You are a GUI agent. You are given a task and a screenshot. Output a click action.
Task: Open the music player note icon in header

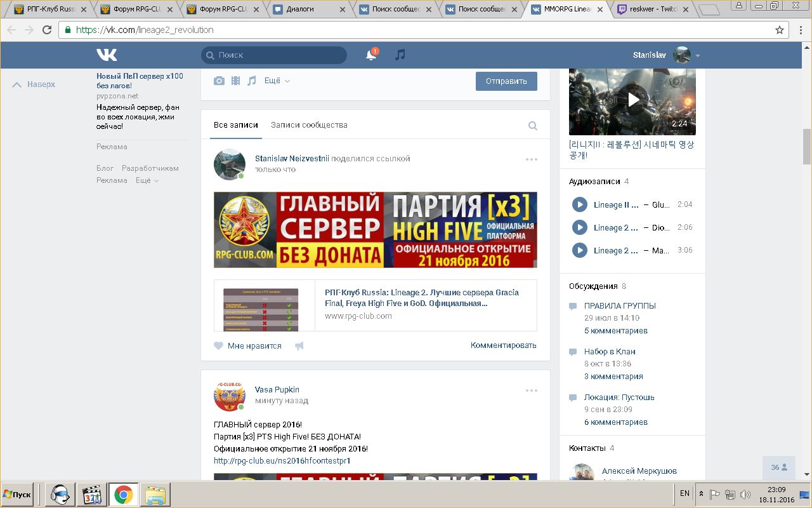click(x=400, y=55)
